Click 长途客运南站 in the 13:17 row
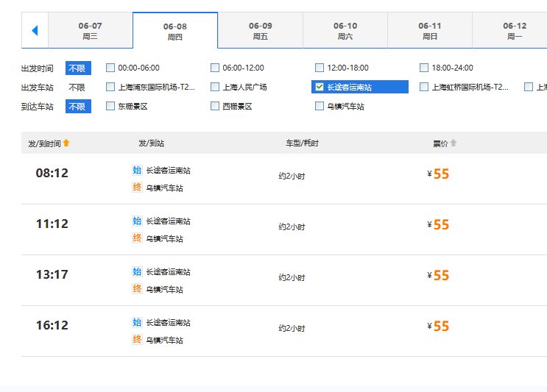This screenshot has height=392, width=547. (168, 272)
